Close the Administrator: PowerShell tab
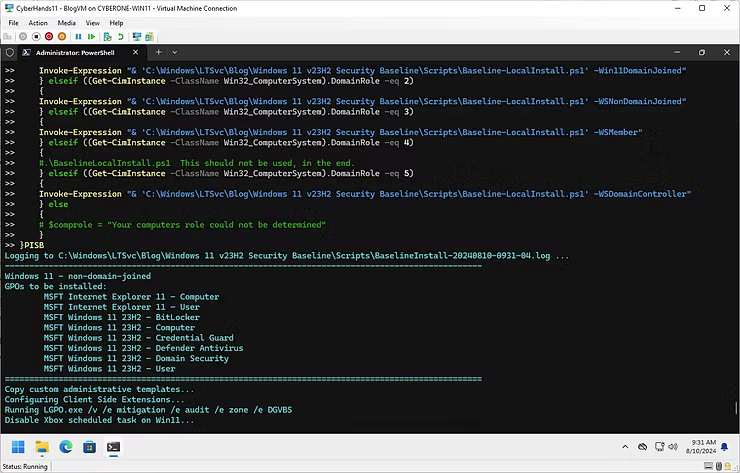The height and width of the screenshot is (473, 740). pyautogui.click(x=135, y=52)
